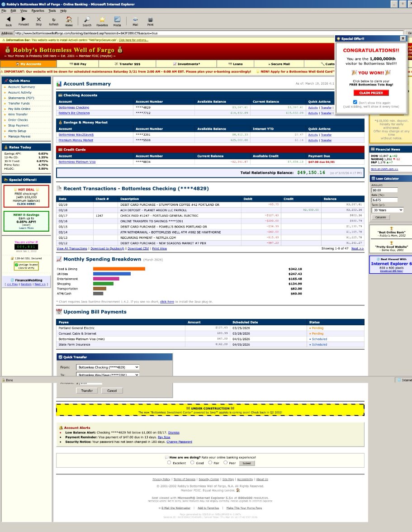Select the Good rating radio button

click(192, 462)
